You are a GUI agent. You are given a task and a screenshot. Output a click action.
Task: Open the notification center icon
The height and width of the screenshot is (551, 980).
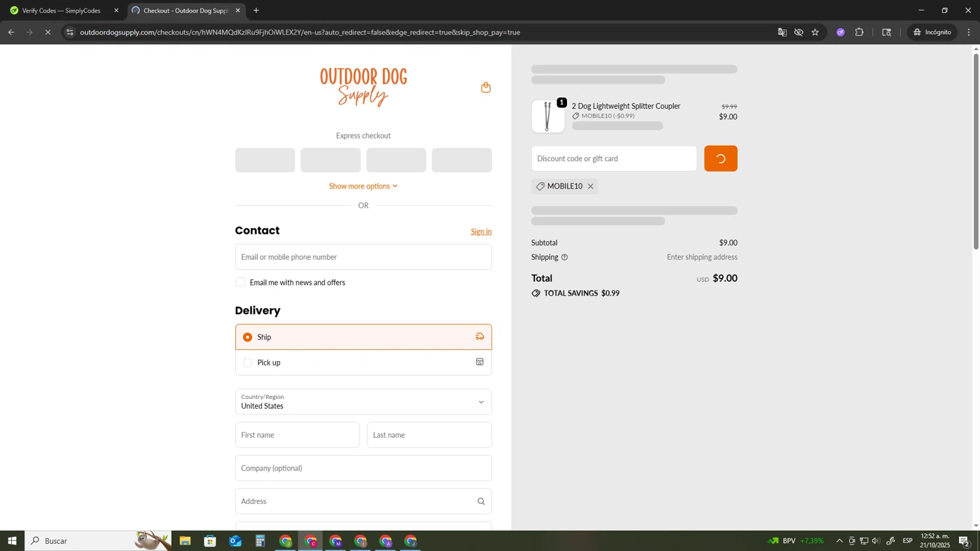(x=964, y=541)
